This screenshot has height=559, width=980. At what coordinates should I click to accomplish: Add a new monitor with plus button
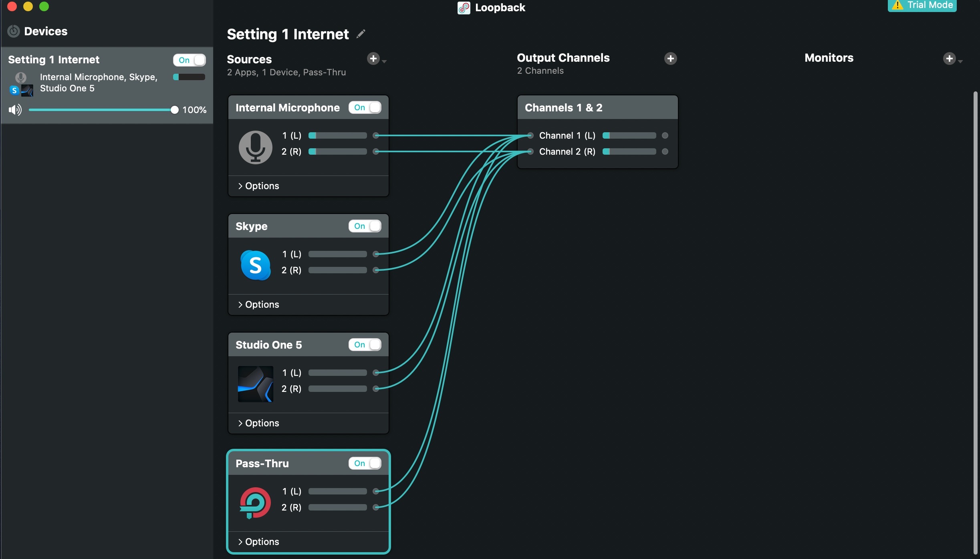949,59
